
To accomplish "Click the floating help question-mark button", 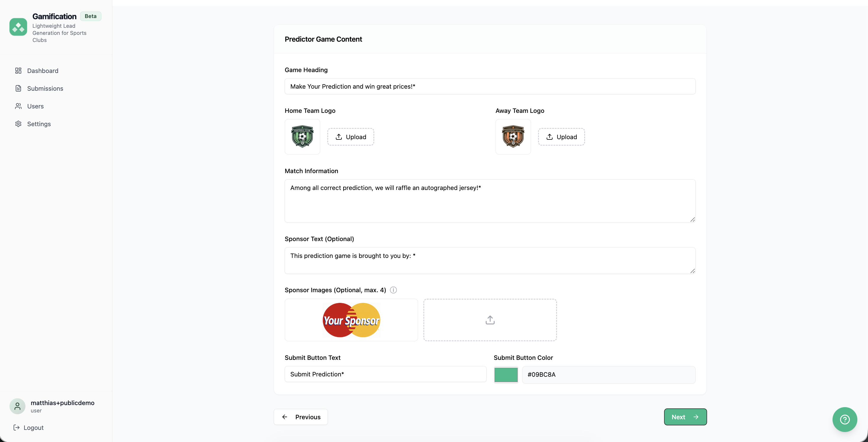I will (x=844, y=420).
